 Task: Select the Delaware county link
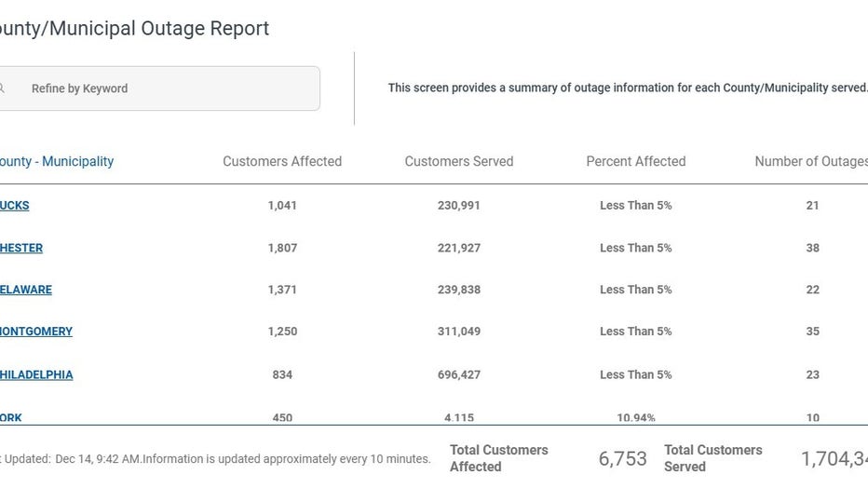coord(26,290)
